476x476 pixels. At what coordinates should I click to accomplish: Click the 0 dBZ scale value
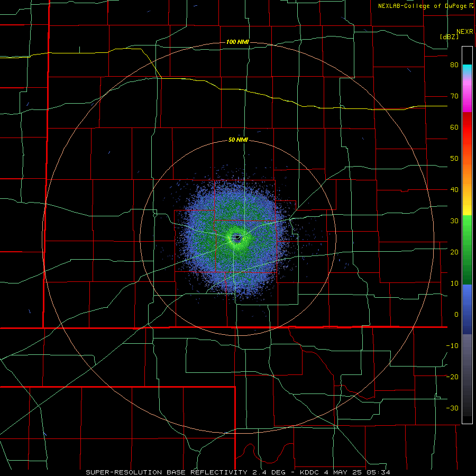click(456, 315)
